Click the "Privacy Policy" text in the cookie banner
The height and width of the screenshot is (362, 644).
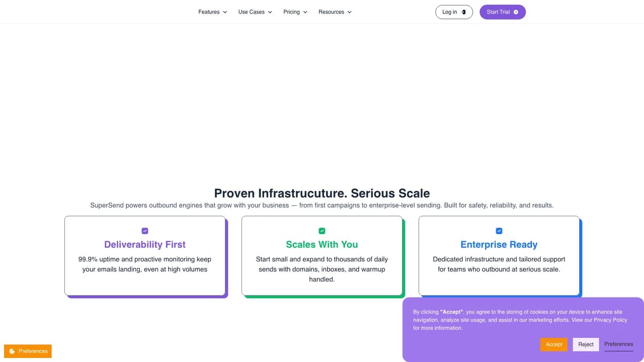point(610,320)
